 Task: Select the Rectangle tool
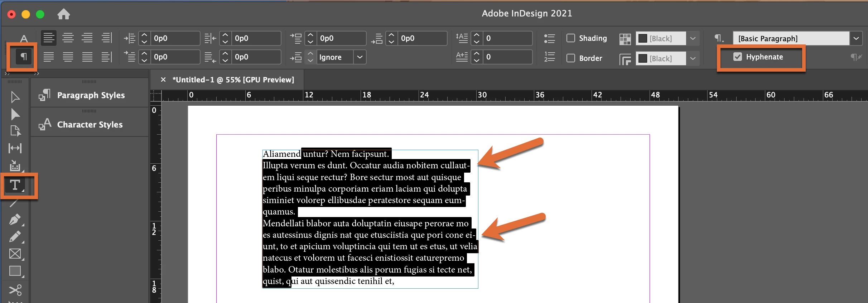tap(15, 271)
